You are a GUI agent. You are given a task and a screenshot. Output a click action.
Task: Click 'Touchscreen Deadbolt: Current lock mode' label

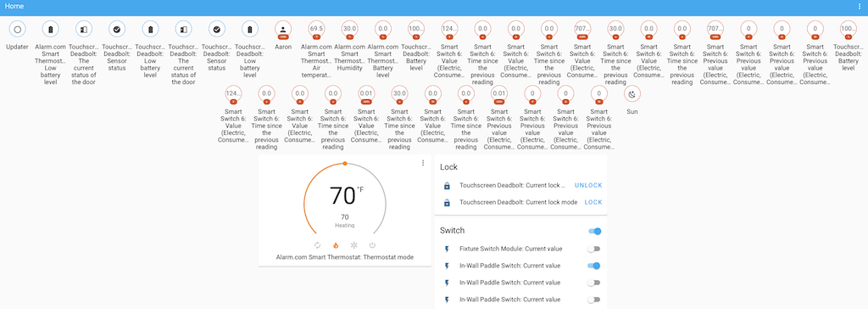click(518, 203)
